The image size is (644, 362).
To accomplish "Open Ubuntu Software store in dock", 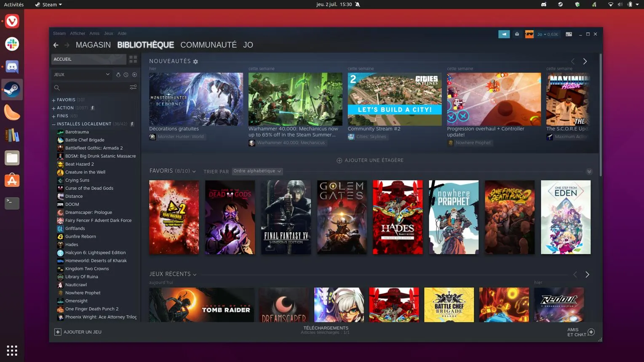I will (12, 181).
